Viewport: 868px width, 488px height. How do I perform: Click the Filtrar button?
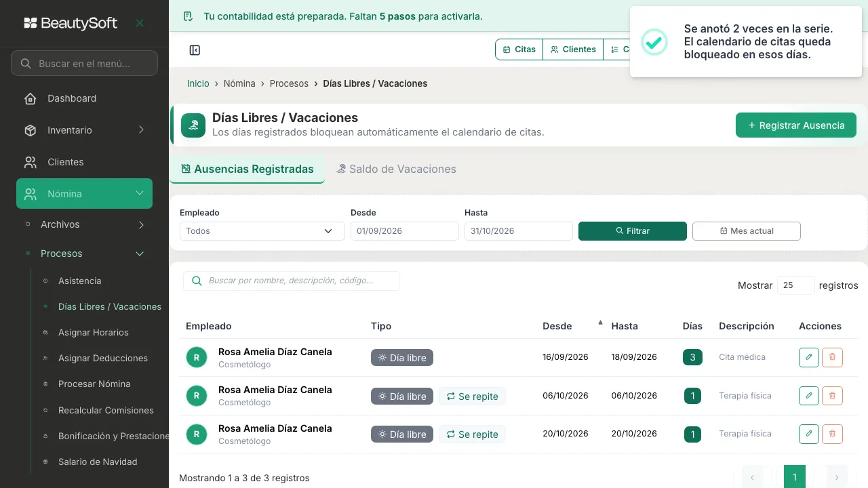coord(633,231)
